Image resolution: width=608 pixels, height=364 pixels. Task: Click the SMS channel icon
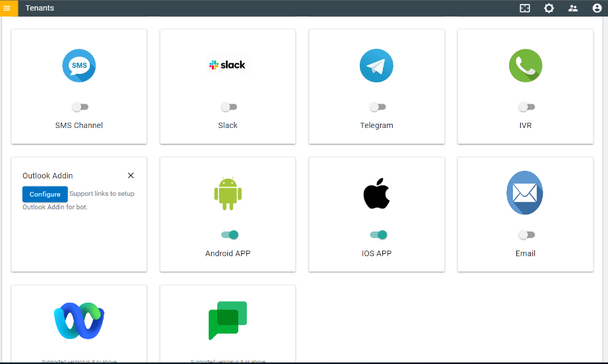point(79,65)
